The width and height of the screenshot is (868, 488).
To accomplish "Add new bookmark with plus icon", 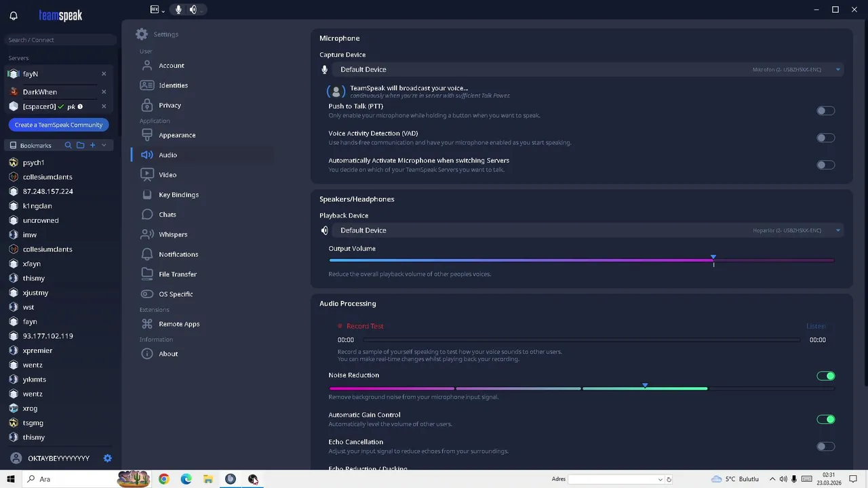I will click(93, 146).
